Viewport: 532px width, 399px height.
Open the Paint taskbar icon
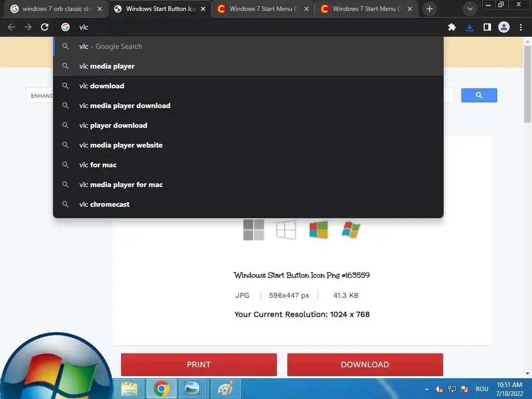pos(225,389)
